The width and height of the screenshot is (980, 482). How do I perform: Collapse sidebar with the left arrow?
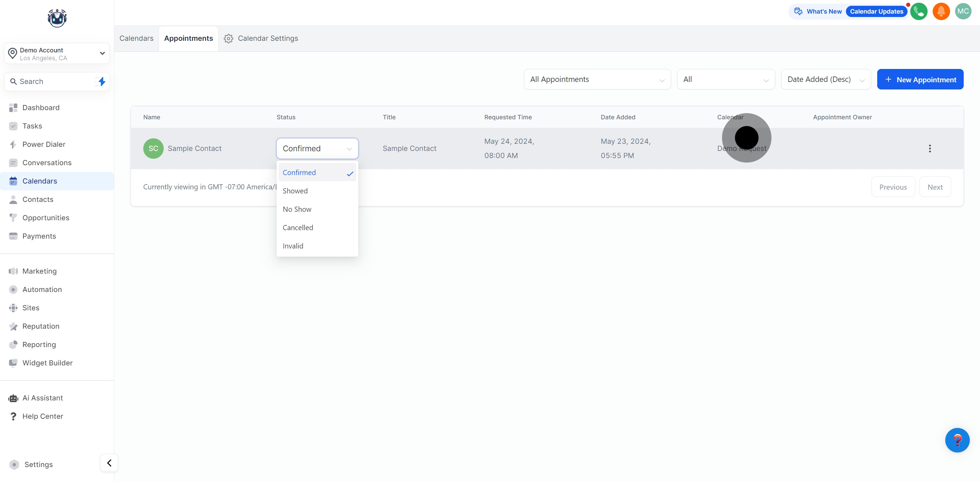109,463
